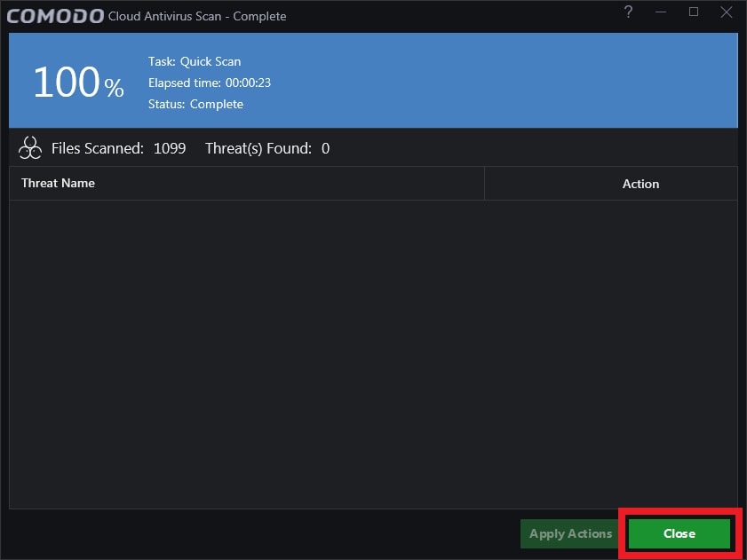Sort by the Action column header
The height and width of the screenshot is (560, 747).
641,184
